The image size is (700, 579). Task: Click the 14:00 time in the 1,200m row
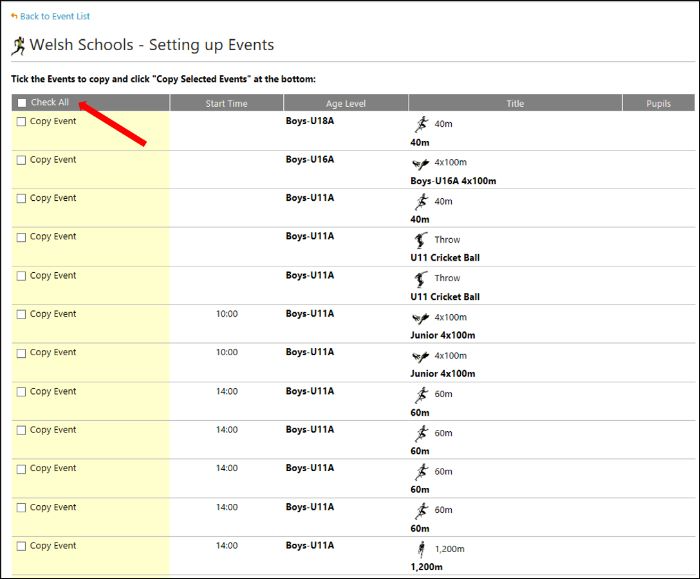[227, 546]
